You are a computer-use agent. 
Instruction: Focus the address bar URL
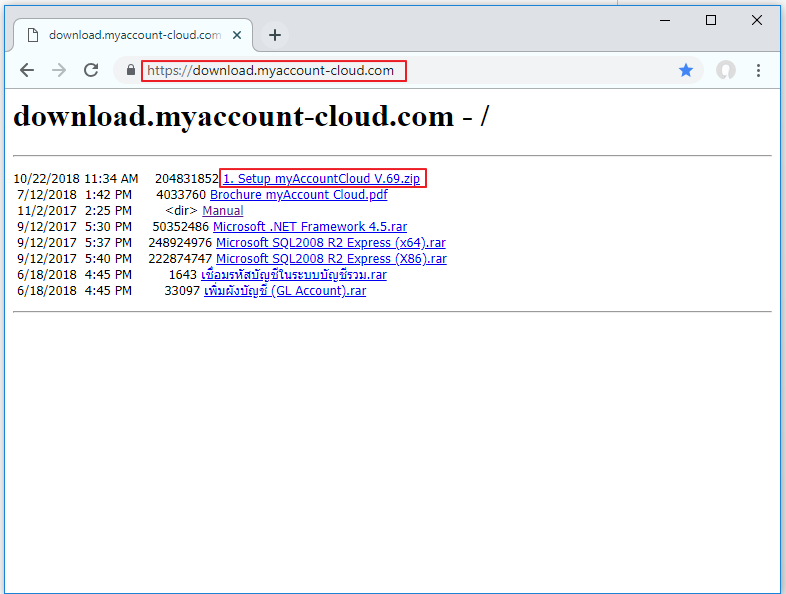coord(270,71)
